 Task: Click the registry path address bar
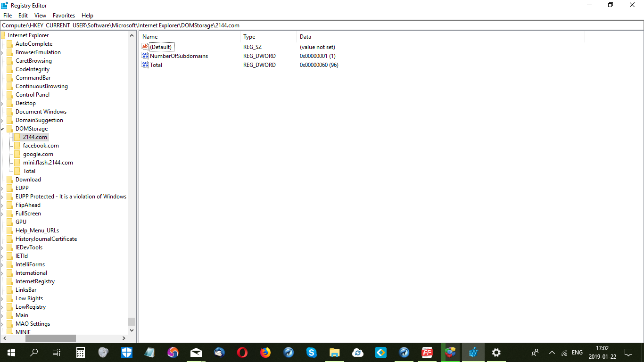coord(322,25)
